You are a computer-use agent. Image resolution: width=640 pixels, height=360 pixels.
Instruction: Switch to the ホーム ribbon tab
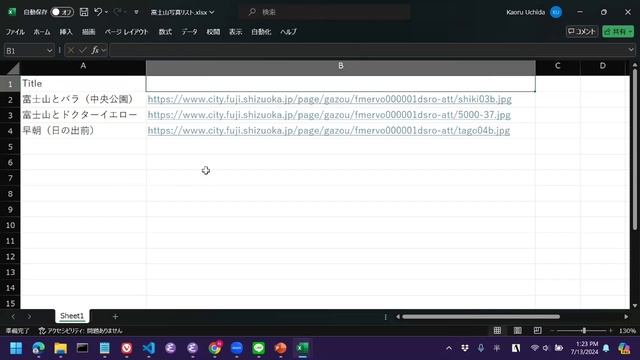coord(42,32)
